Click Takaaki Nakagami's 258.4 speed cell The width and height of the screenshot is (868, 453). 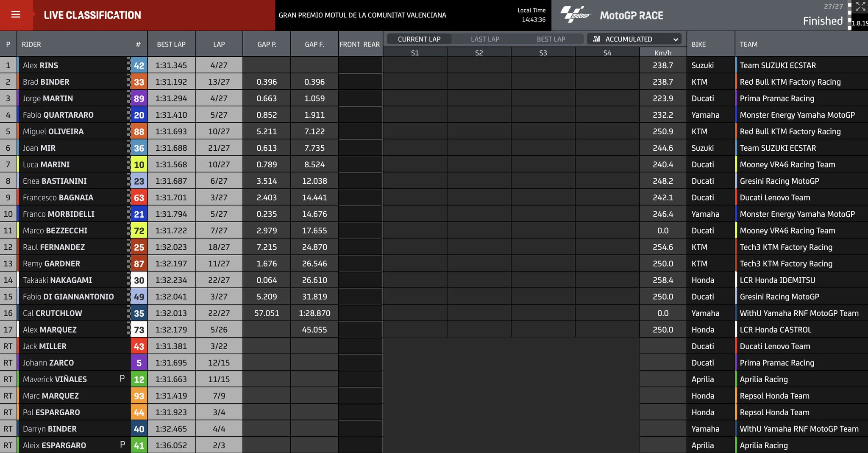(x=662, y=280)
